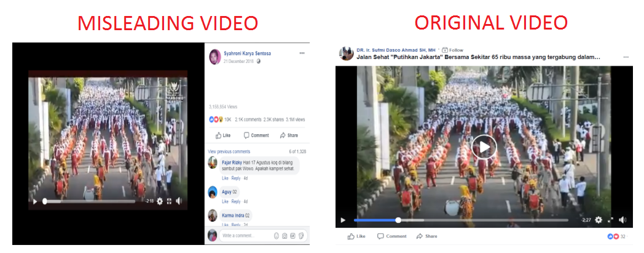Screen dimensions: 644x253
Task: Play the misleading video on the left
Action: (x=35, y=201)
